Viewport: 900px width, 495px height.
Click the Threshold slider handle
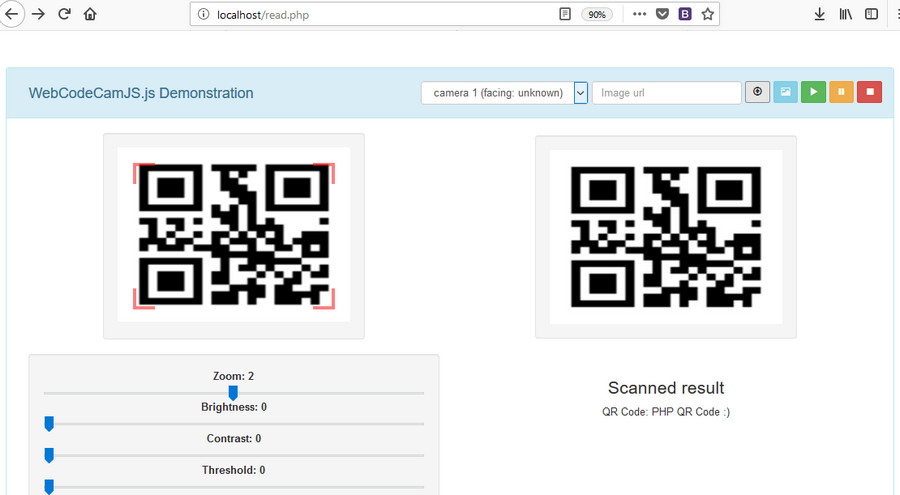[49, 487]
